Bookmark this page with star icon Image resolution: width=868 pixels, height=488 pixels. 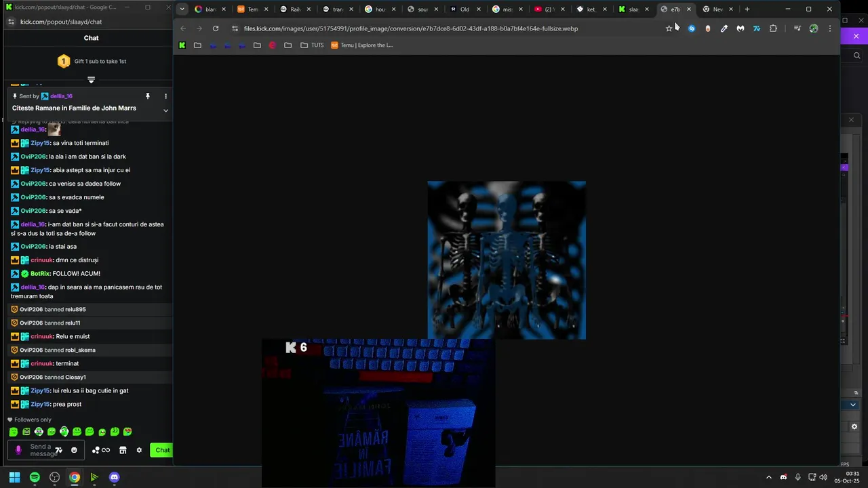(669, 28)
